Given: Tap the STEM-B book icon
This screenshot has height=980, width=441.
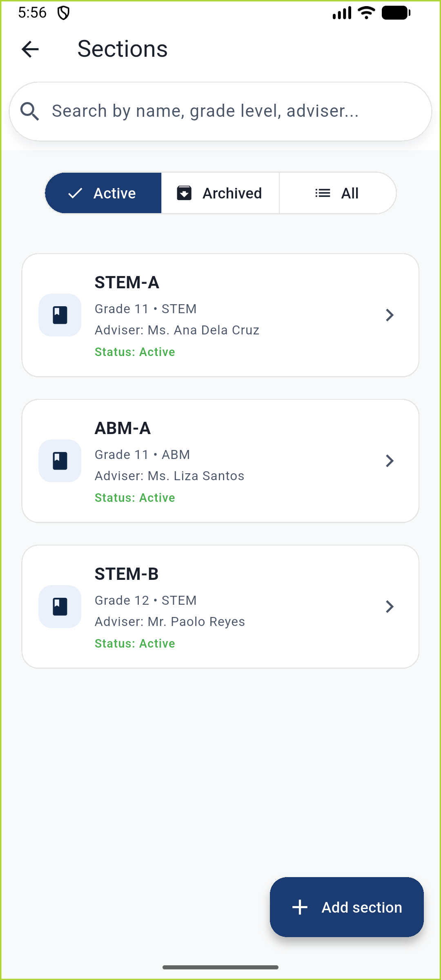Looking at the screenshot, I should 60,607.
